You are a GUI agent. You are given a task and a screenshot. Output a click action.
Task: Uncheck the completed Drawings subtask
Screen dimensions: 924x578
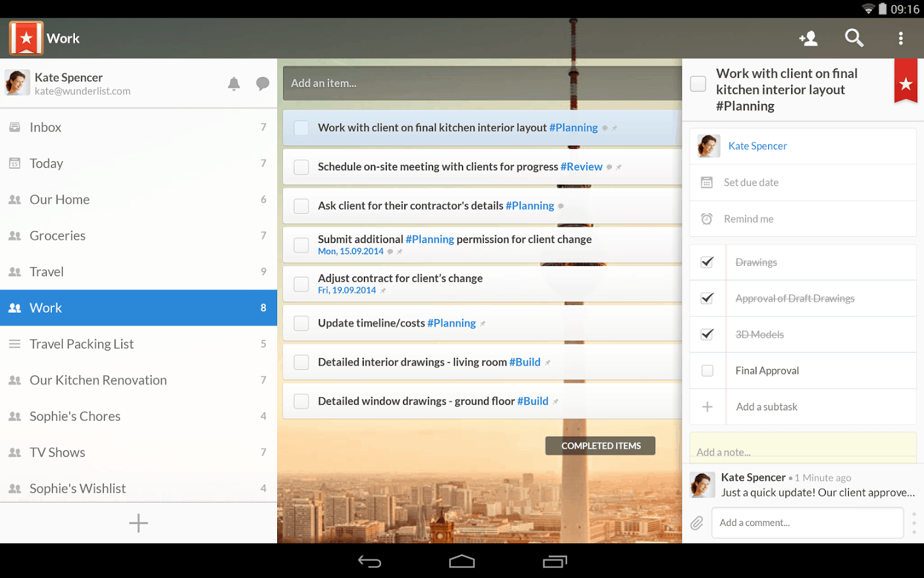[x=707, y=262]
